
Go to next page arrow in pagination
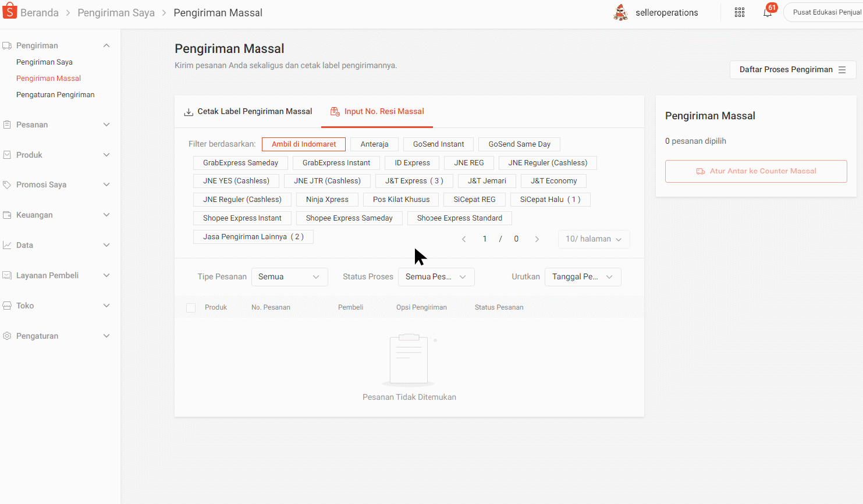(x=537, y=239)
